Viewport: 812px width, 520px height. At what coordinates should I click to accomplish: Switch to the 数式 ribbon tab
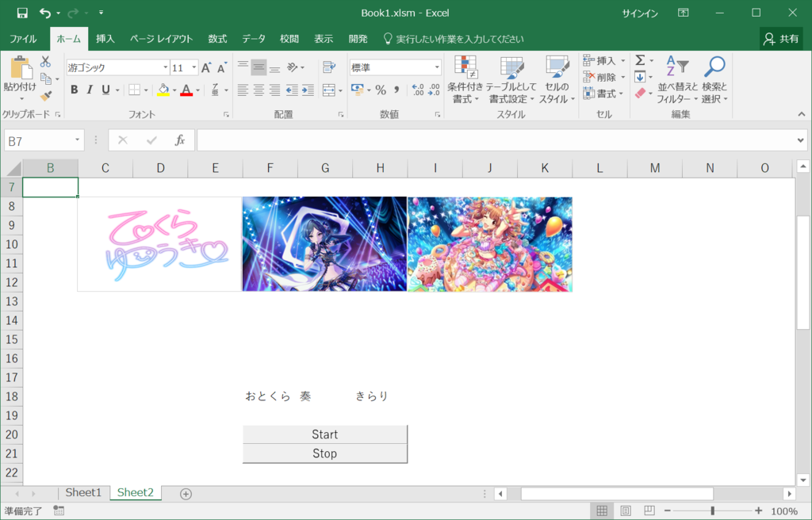pos(217,39)
